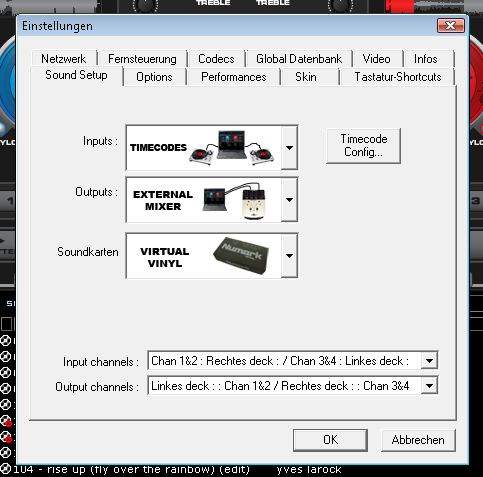Select the Infos tab

point(426,59)
